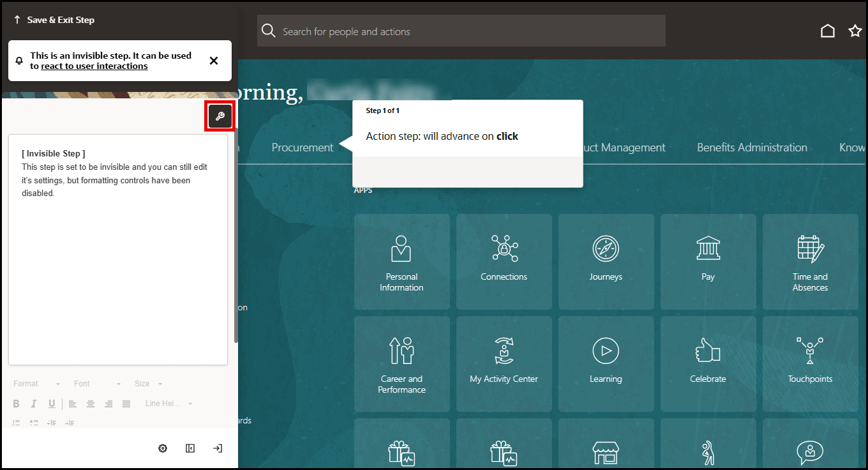The image size is (868, 470).
Task: Click the 'Action step: will advance on click' text
Action: [x=442, y=136]
